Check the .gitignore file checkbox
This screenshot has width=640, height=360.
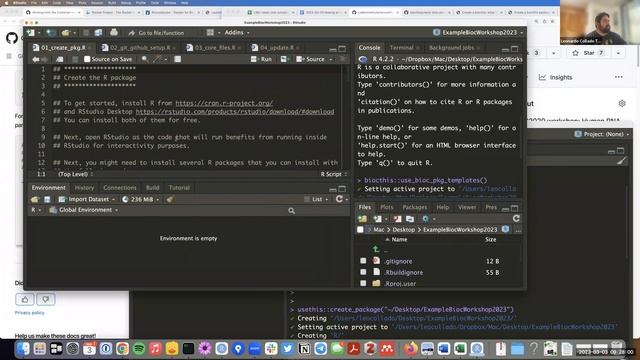point(363,260)
